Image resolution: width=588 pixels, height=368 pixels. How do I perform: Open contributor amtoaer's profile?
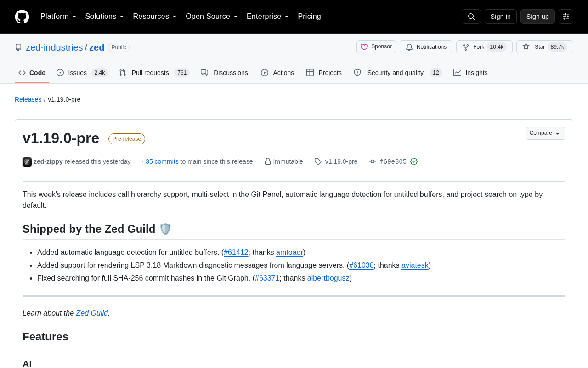point(289,253)
